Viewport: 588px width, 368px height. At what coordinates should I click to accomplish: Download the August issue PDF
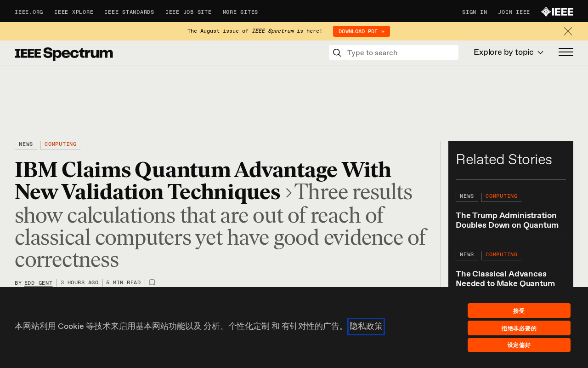point(362,31)
